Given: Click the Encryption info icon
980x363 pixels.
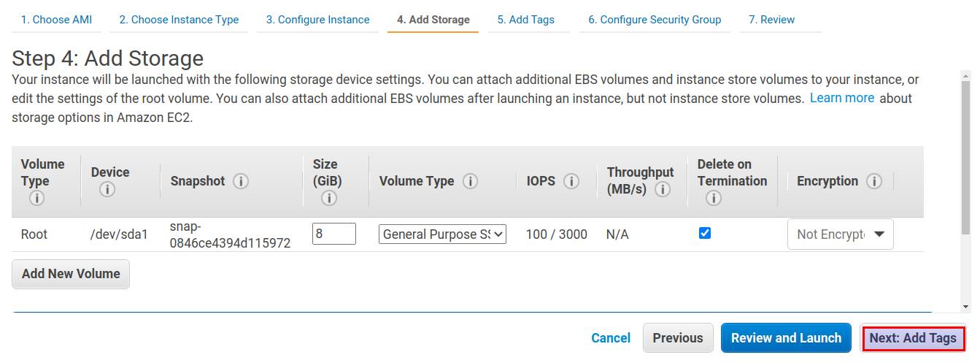Looking at the screenshot, I should [x=874, y=181].
